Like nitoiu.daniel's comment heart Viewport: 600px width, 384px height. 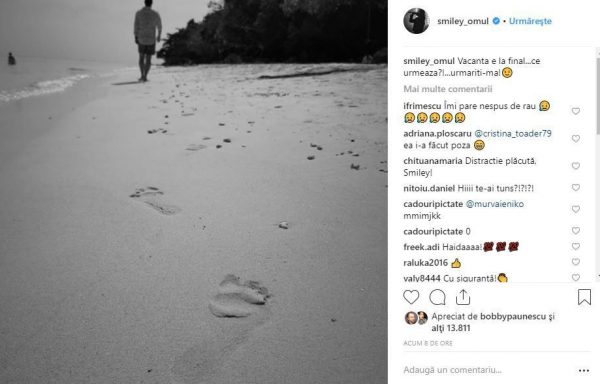[x=576, y=188]
